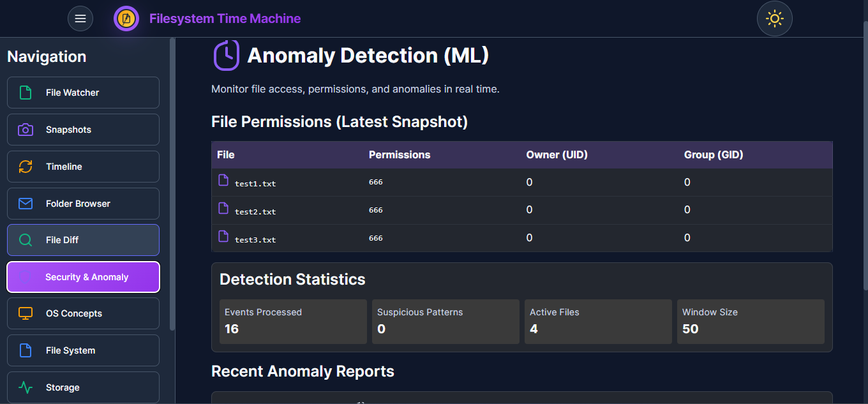Click the Folder Browser envelope icon

click(26, 204)
